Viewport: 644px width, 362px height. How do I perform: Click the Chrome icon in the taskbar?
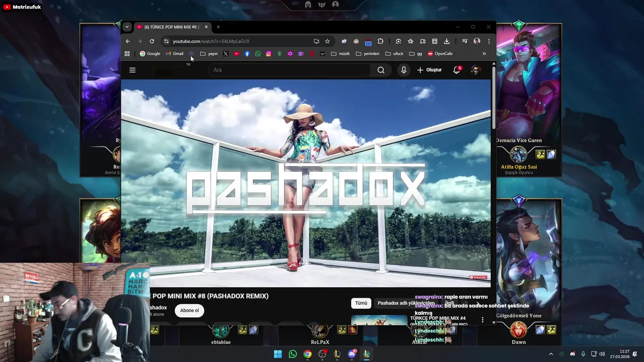(x=307, y=354)
